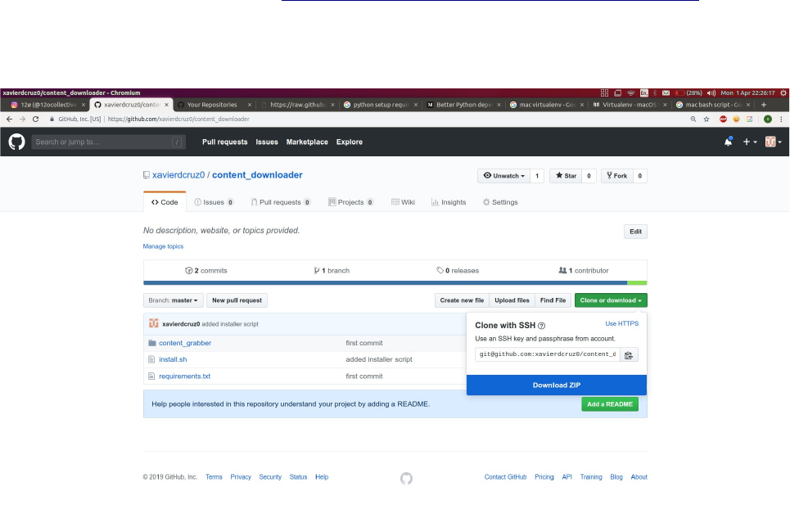Click the SSH clone URL text field
This screenshot has height=532, width=790.
pos(548,354)
